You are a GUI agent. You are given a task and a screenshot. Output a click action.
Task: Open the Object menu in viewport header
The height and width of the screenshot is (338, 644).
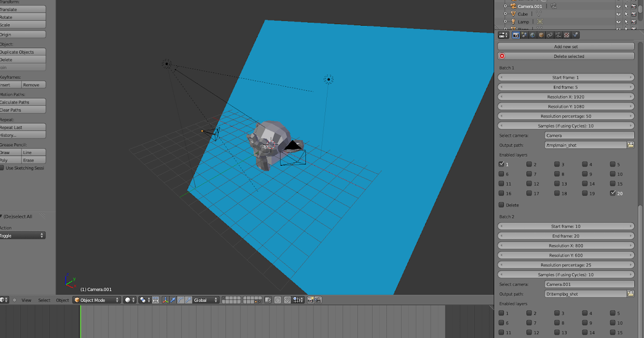click(62, 300)
